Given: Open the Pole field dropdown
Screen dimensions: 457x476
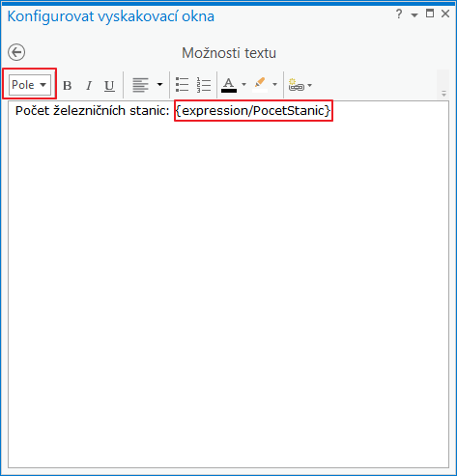Looking at the screenshot, I should (x=30, y=85).
